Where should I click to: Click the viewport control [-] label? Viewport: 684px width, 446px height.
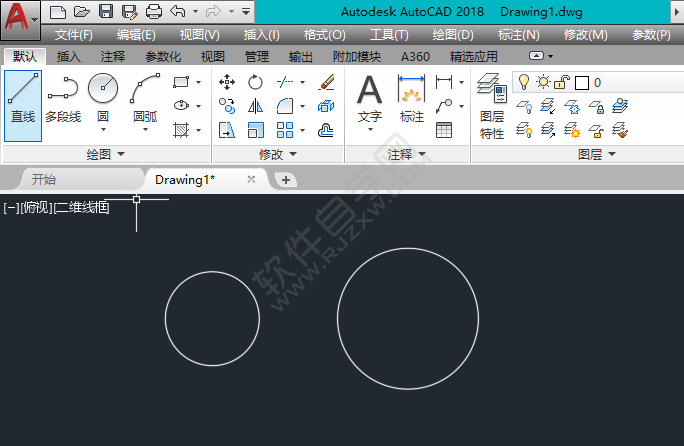click(11, 208)
